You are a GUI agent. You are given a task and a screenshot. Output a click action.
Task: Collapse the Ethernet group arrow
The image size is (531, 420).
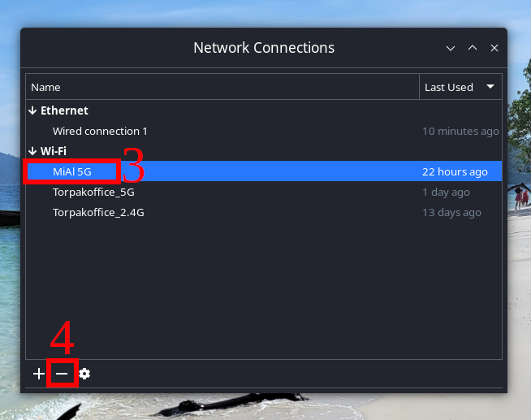point(32,110)
